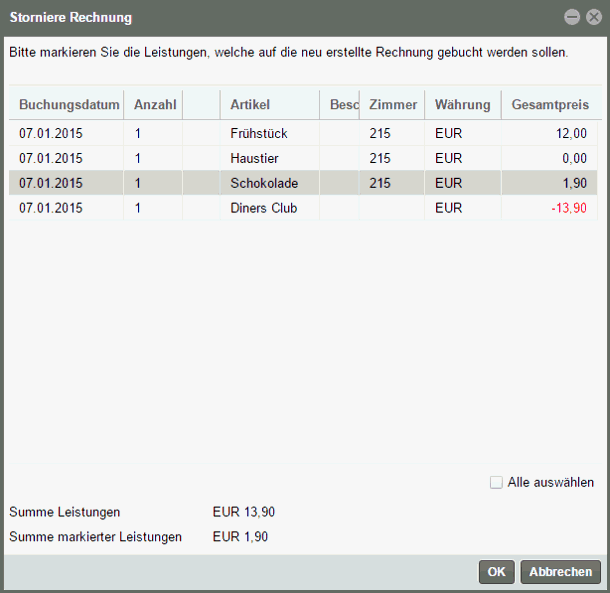Select the Frühstück row
The height and width of the screenshot is (593, 610).
pyautogui.click(x=258, y=133)
